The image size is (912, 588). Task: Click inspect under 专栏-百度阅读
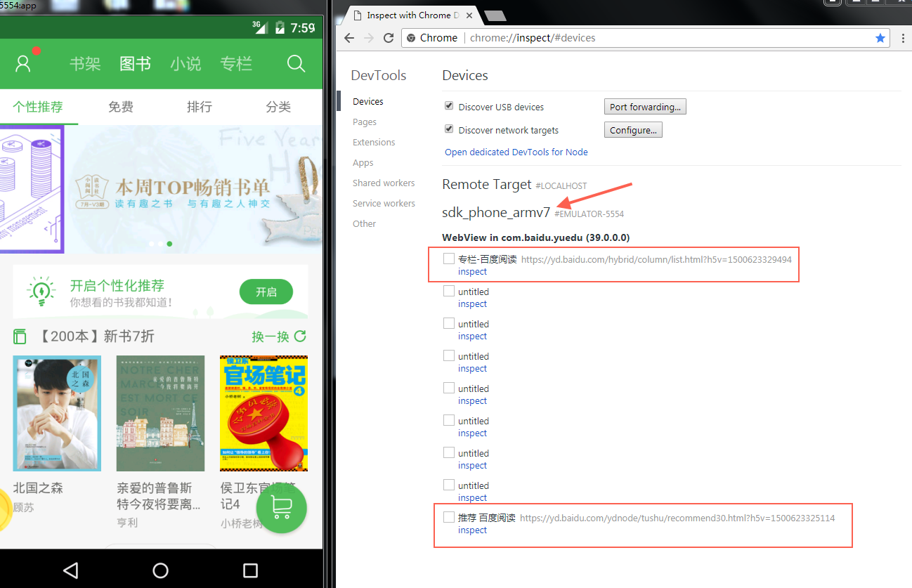click(472, 272)
